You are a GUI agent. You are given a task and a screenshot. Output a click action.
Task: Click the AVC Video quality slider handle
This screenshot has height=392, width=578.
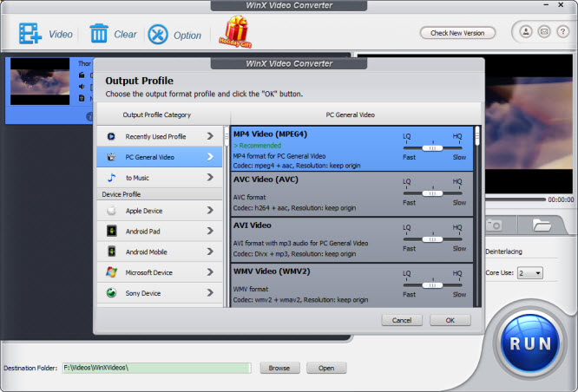click(432, 193)
